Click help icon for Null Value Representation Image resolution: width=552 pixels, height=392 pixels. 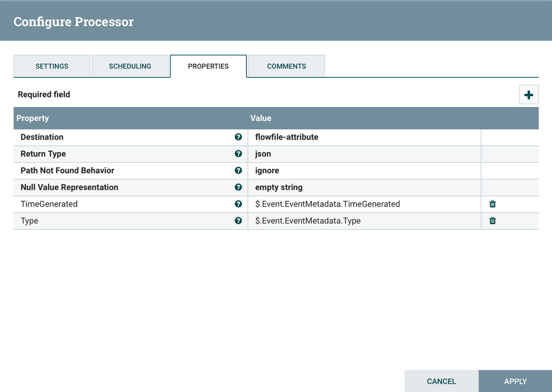click(238, 187)
